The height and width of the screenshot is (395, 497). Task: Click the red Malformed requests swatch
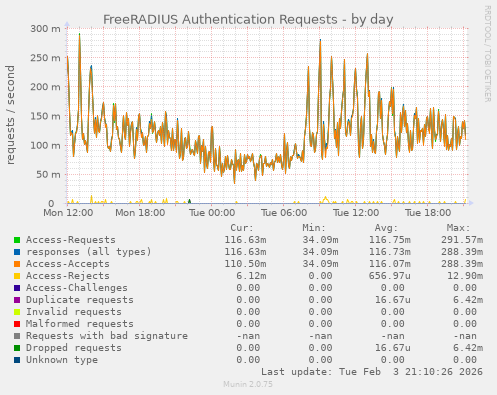pos(17,324)
